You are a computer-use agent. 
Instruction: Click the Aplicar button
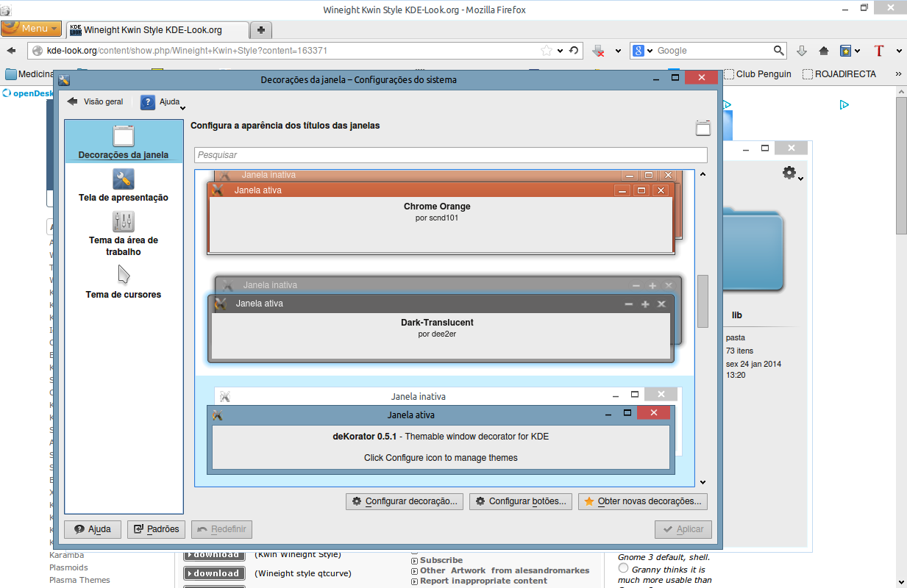pyautogui.click(x=683, y=529)
